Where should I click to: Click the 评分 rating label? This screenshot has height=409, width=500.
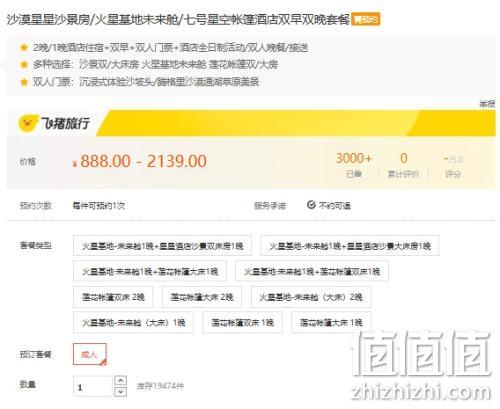pyautogui.click(x=453, y=174)
